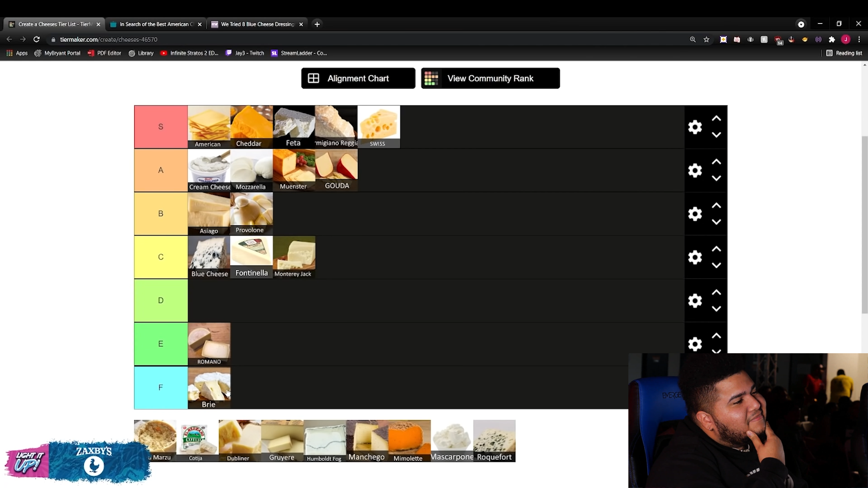Open the MyBryant Portal bookmark

click(57, 53)
